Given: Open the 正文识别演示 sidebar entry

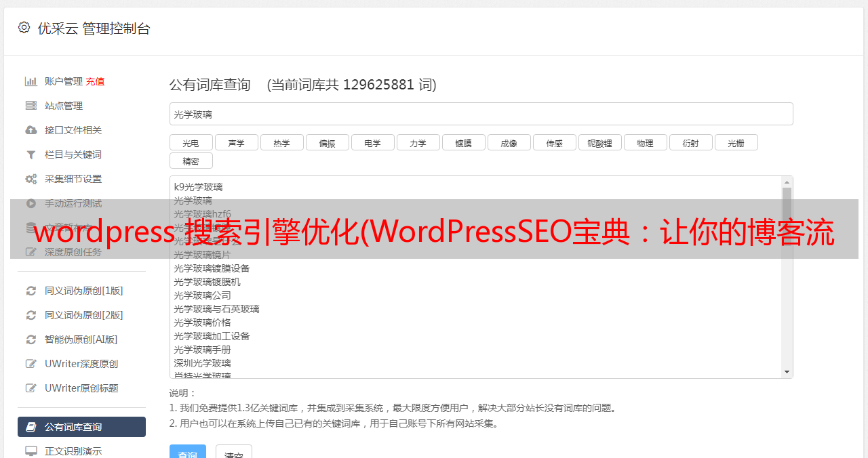Looking at the screenshot, I should pos(81,451).
